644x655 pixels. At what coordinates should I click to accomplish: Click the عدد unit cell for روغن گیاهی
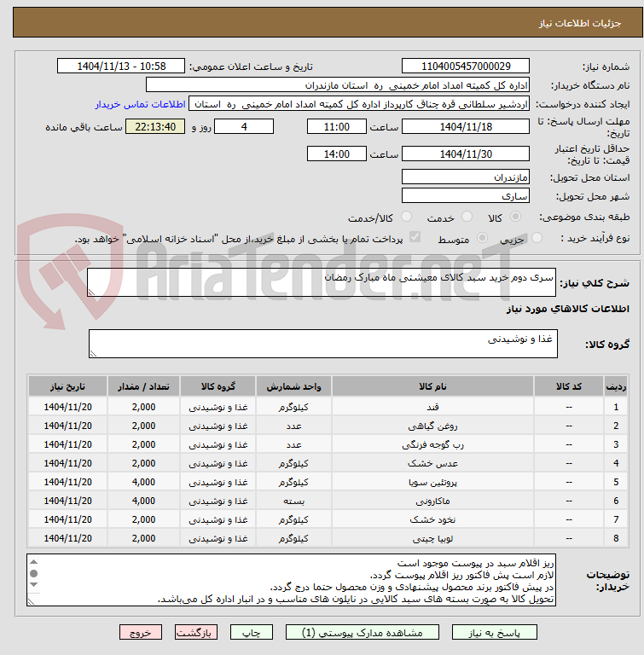click(293, 426)
